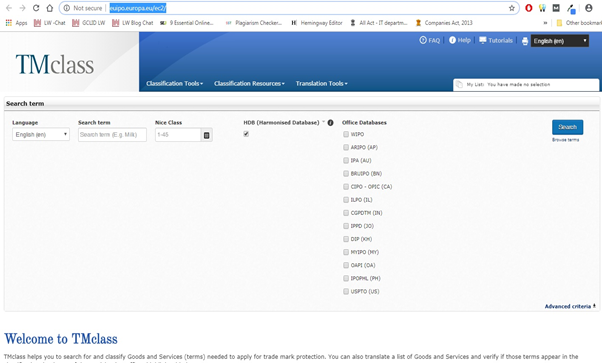Open the Tutorials link in the header

point(496,40)
